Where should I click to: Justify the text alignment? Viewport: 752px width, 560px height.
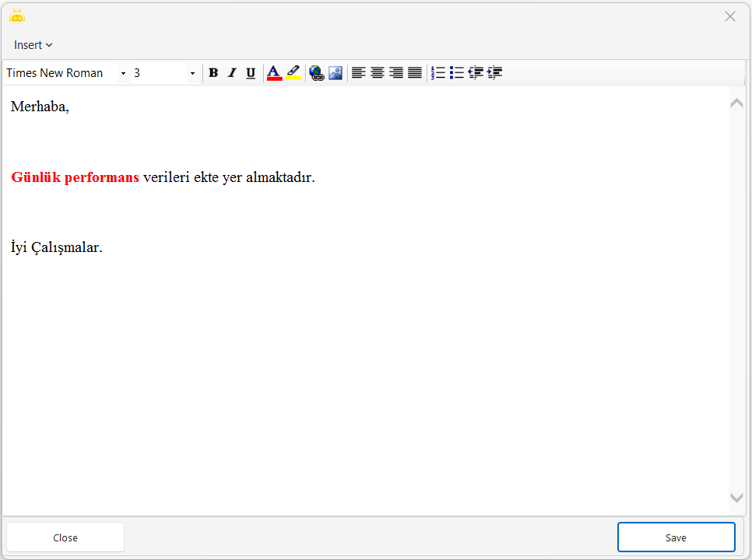415,73
